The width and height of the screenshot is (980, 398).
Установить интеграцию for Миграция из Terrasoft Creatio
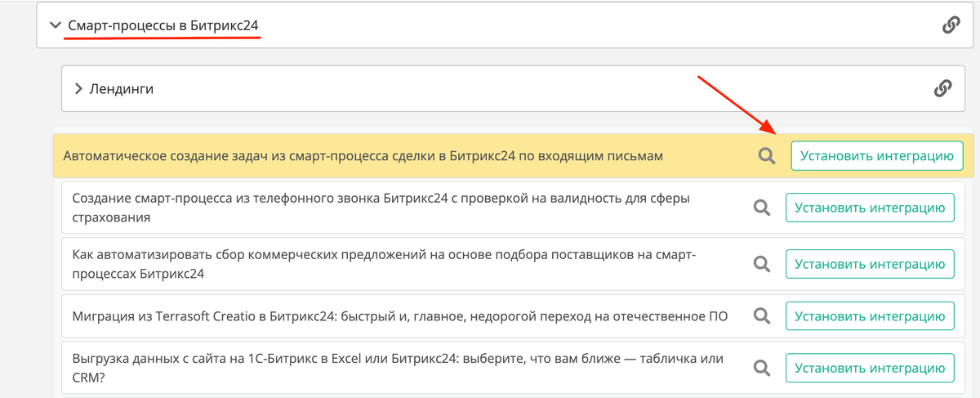[x=870, y=316]
